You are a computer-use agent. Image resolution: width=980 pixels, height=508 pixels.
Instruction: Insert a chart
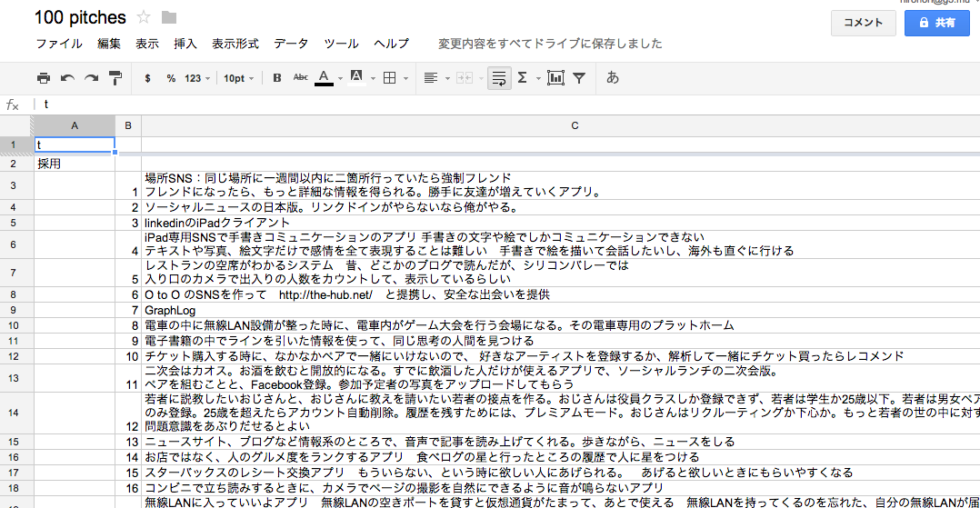coord(555,78)
